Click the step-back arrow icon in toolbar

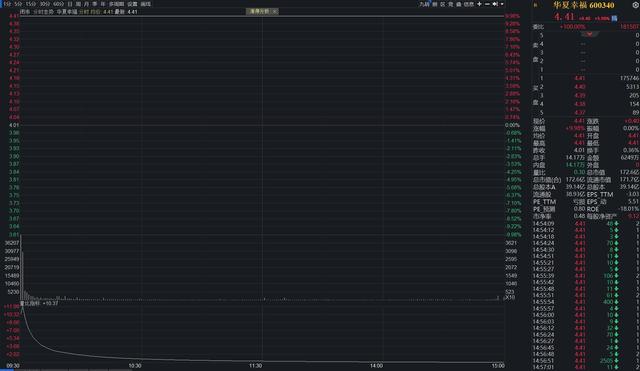[x=495, y=4]
